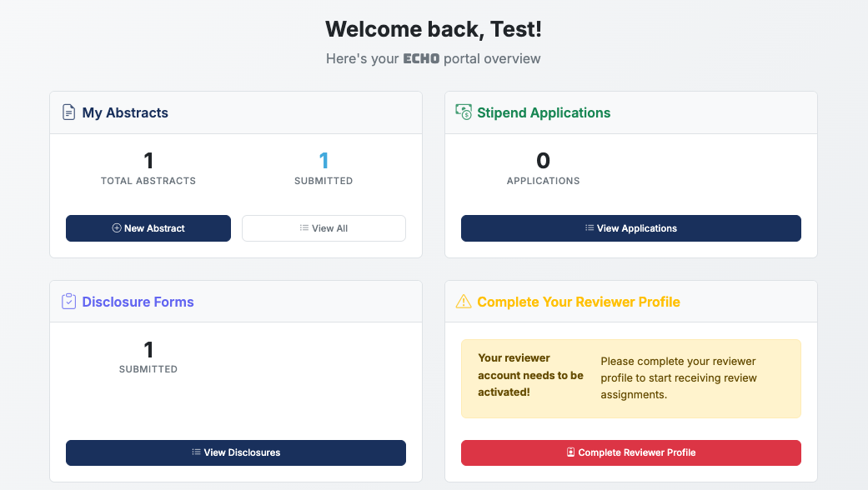
Task: Click the person badge icon on the red button
Action: tap(571, 452)
